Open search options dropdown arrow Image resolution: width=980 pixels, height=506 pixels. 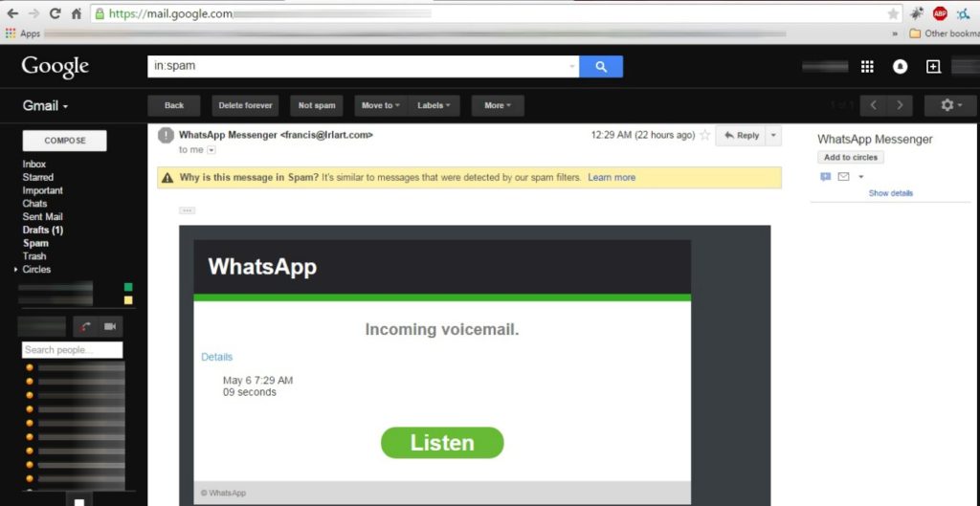click(572, 67)
